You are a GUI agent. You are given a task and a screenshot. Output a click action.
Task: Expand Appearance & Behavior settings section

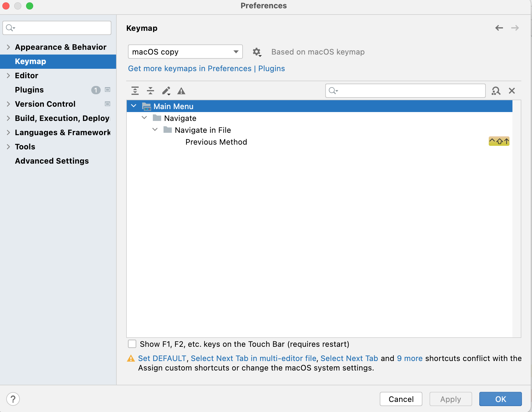pyautogui.click(x=8, y=47)
